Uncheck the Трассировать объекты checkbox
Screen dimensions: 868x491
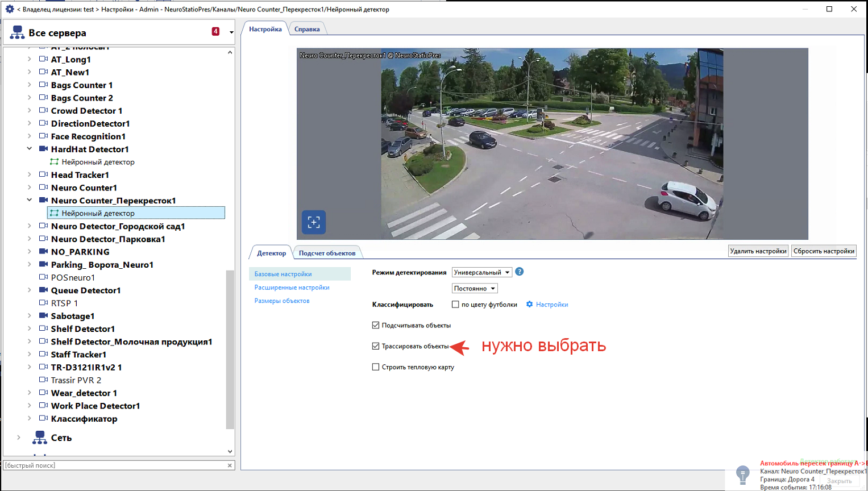[x=376, y=346]
